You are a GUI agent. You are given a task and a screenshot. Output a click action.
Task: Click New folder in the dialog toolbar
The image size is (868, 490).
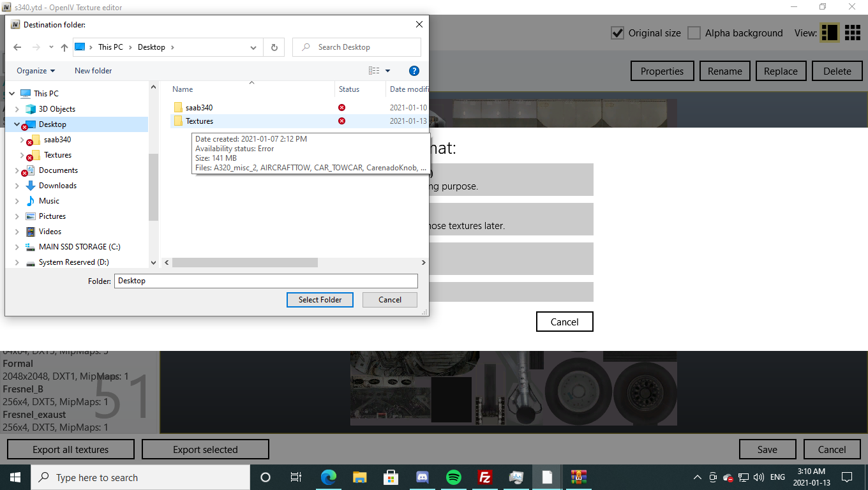click(93, 71)
